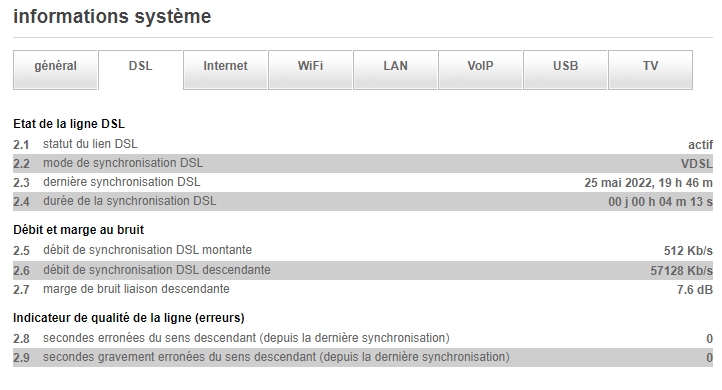Viewport: 722px width, 390px height.
Task: Select the 'marge de bruit liaison descendante' row
Action: pos(363,290)
